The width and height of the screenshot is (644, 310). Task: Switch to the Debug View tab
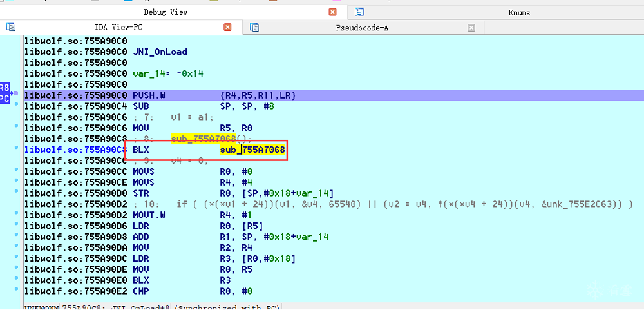166,12
